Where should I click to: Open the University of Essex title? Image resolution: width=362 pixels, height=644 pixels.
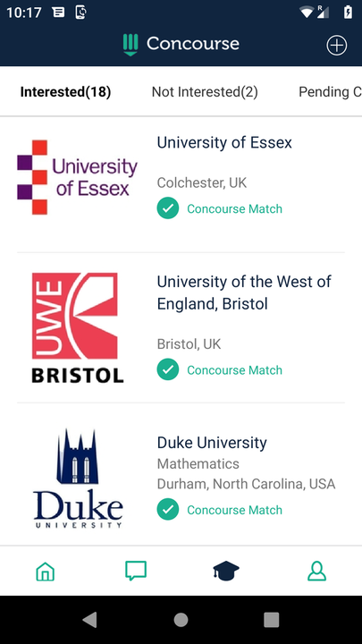[224, 142]
